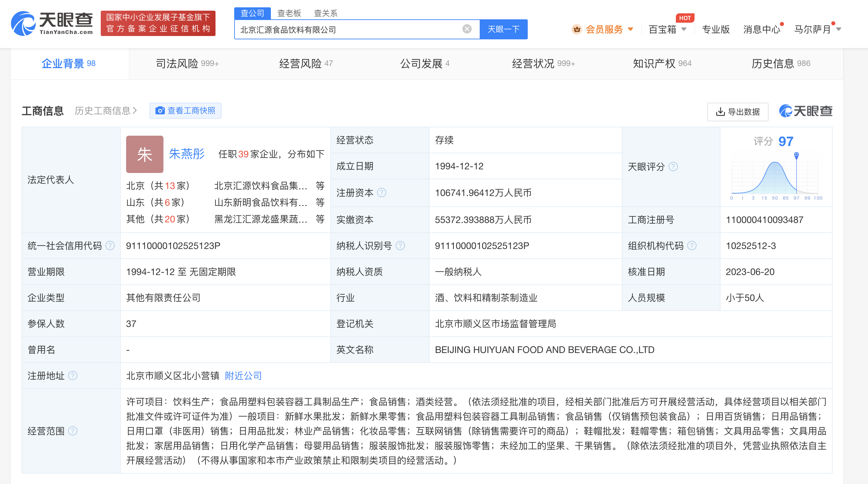Viewport: 868px width, 484px height.
Task: Click the 导出数据 button
Action: [x=738, y=111]
